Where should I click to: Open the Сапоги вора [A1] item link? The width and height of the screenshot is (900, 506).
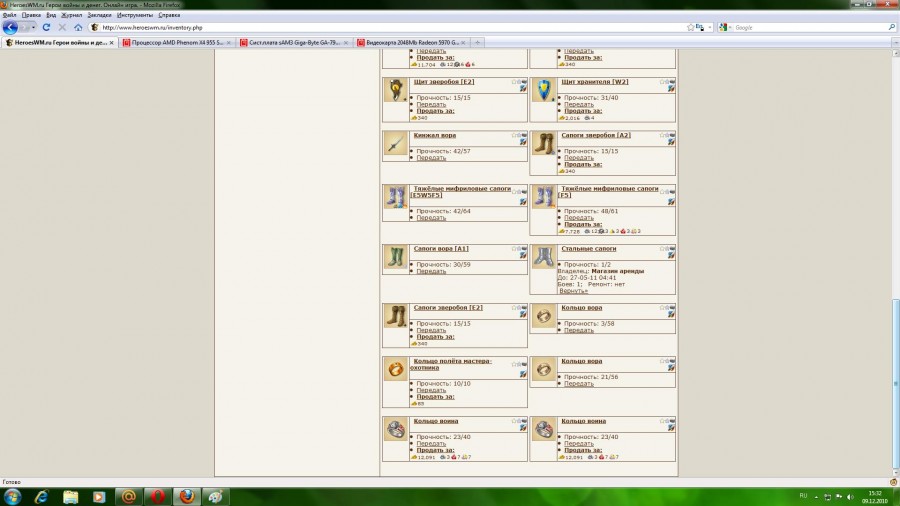point(441,249)
